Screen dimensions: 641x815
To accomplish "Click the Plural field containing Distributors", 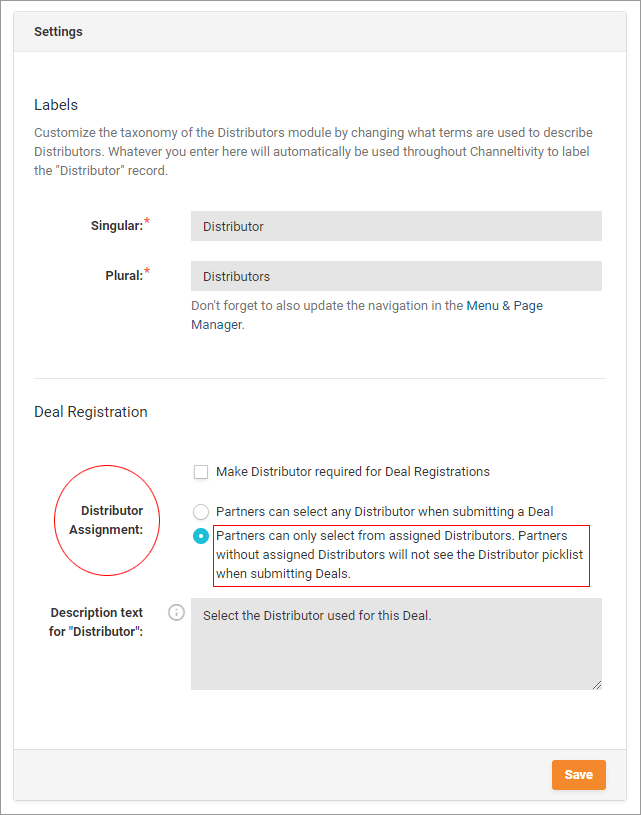I will pos(396,276).
